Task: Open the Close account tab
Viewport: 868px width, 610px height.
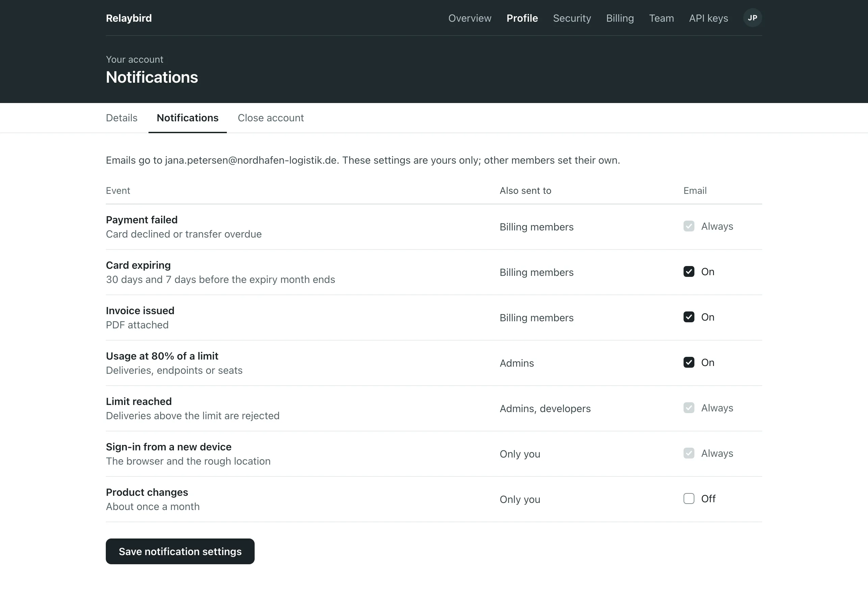Action: 271,118
